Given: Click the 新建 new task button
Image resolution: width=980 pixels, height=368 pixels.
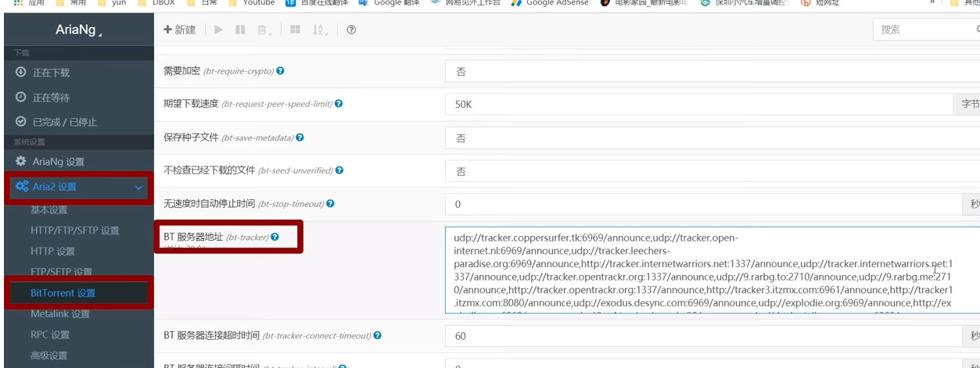Looking at the screenshot, I should click(x=179, y=30).
